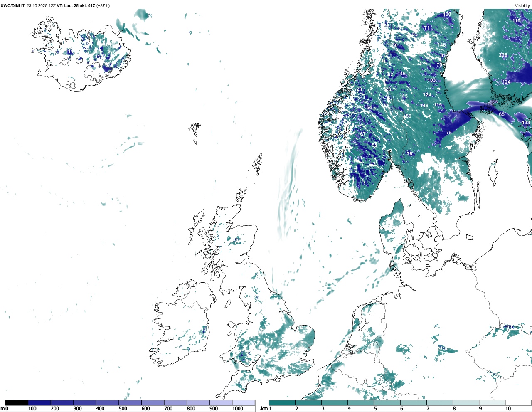Click the '7' tick label on km legend
This screenshot has height=412, width=532.
pyautogui.click(x=428, y=409)
